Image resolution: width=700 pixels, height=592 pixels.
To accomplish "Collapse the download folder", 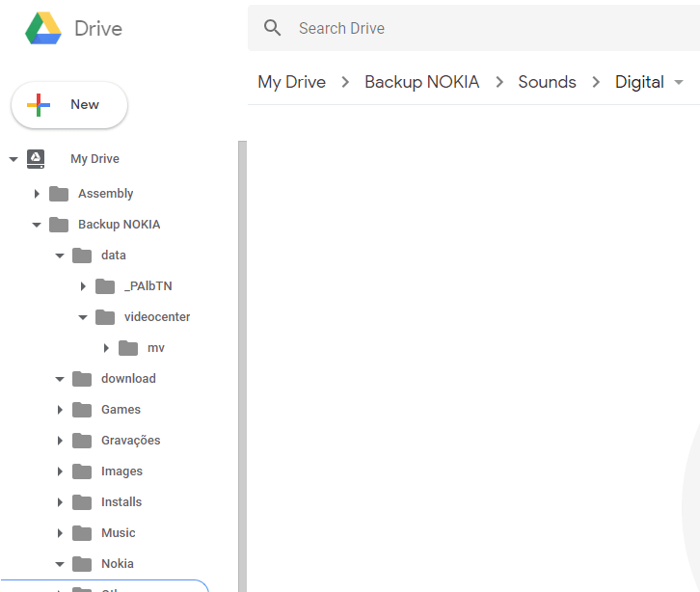I will click(60, 379).
